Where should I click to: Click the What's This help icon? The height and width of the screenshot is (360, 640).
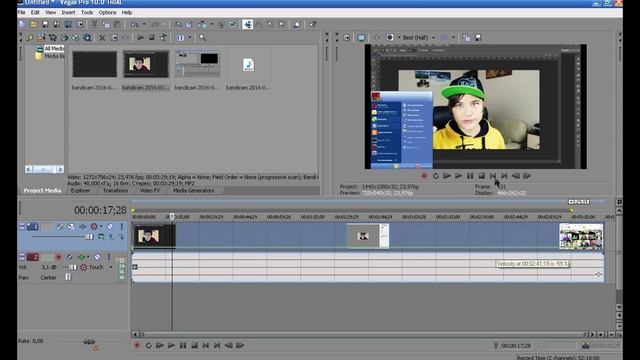click(313, 24)
